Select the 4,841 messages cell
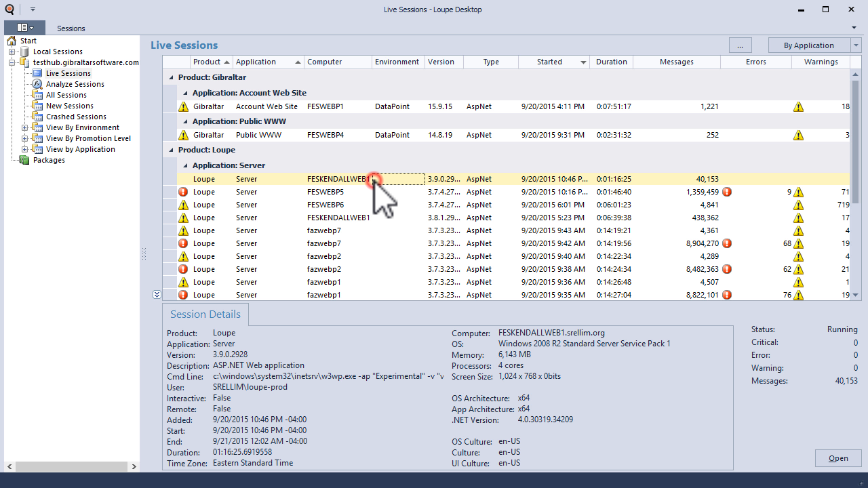Screen dimensions: 868x488 click(676, 205)
